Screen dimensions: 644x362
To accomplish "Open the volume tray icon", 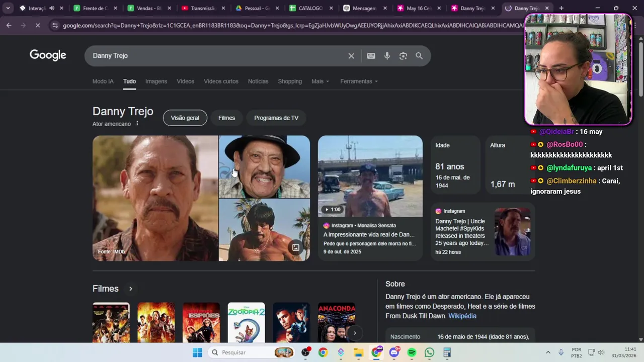I will 601,352.
